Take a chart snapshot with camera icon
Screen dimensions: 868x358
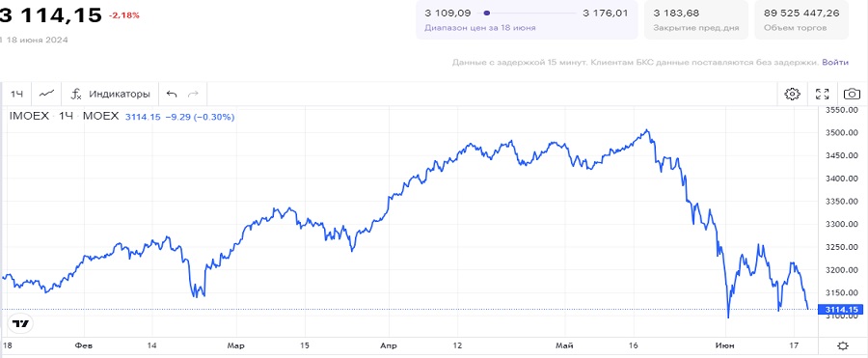[852, 95]
